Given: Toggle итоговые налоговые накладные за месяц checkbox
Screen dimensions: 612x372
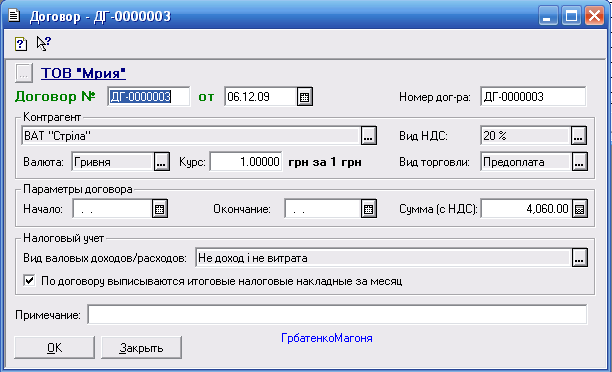Looking at the screenshot, I should (29, 280).
